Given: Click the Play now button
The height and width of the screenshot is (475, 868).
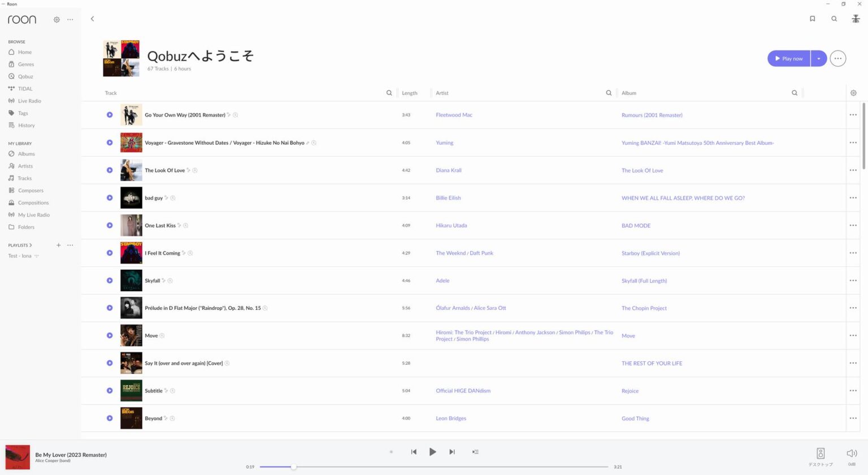Looking at the screenshot, I should [x=789, y=58].
